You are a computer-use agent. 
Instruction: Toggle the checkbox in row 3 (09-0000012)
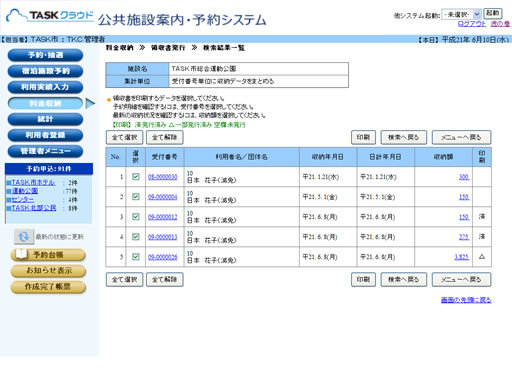pyautogui.click(x=136, y=217)
